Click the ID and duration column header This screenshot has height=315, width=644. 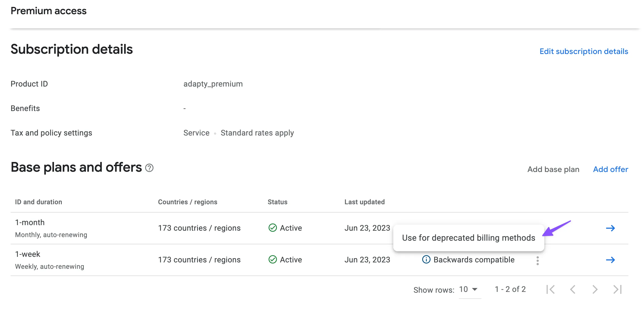pos(38,202)
